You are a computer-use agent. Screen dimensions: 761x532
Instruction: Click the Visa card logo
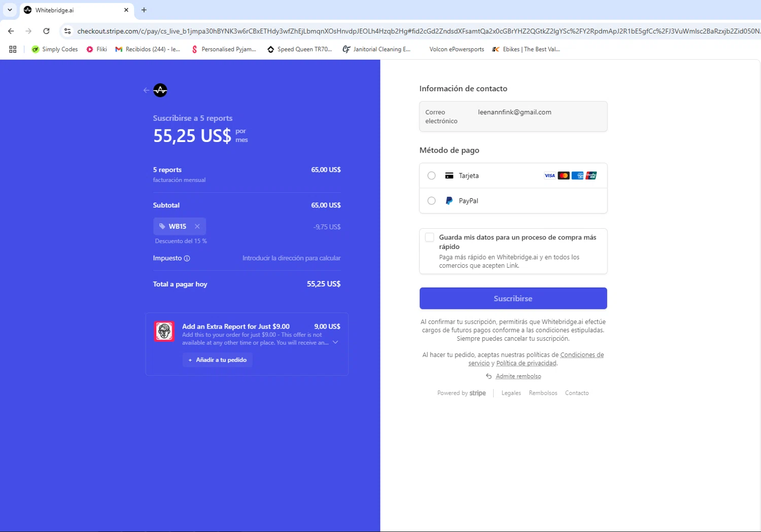point(549,175)
